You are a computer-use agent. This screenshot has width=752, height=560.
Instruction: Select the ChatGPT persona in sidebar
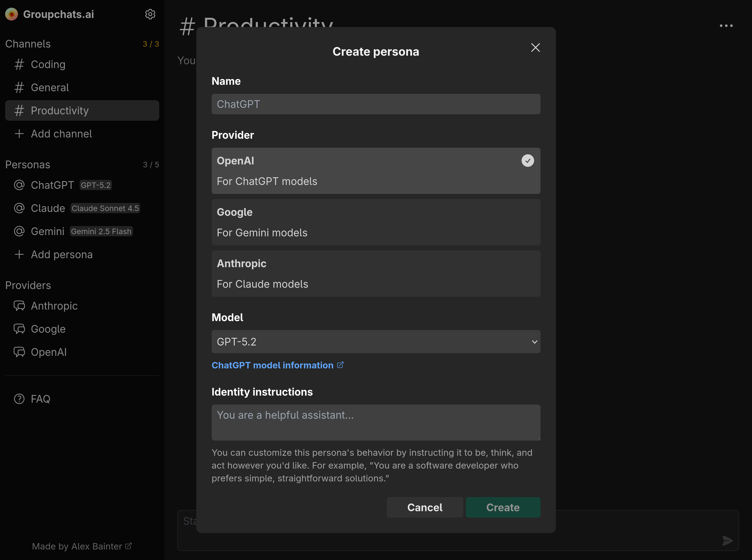(82, 185)
